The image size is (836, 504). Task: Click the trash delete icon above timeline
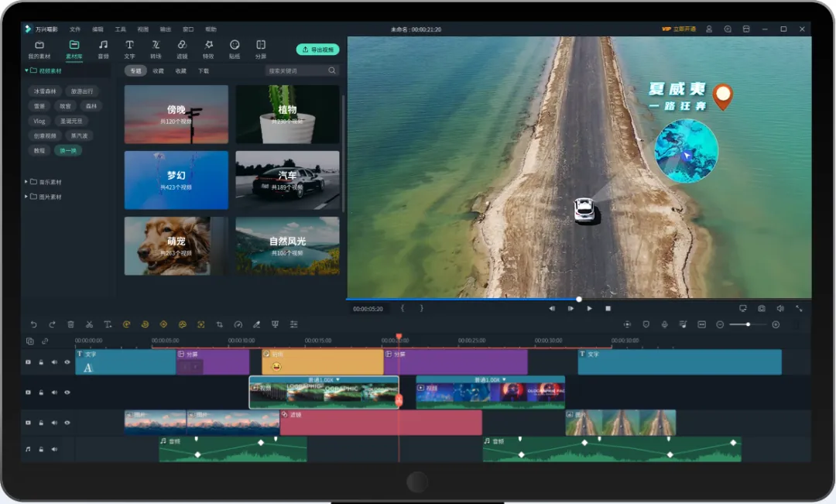tap(70, 324)
